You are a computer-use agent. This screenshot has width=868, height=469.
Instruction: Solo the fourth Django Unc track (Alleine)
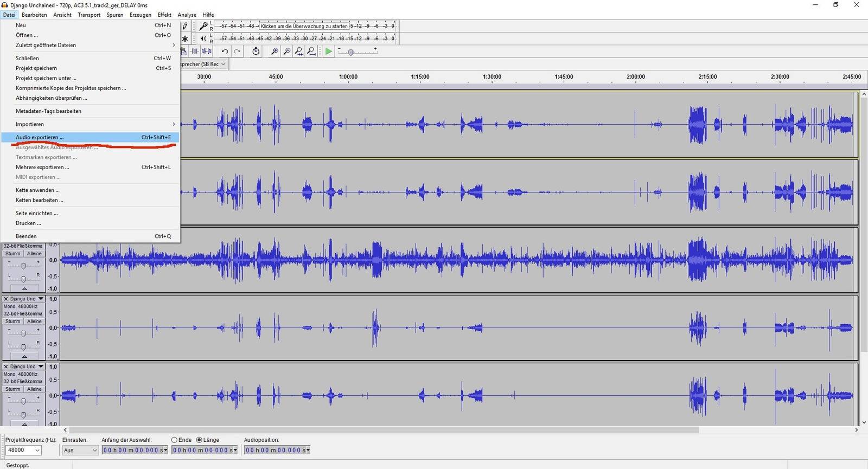coord(34,322)
